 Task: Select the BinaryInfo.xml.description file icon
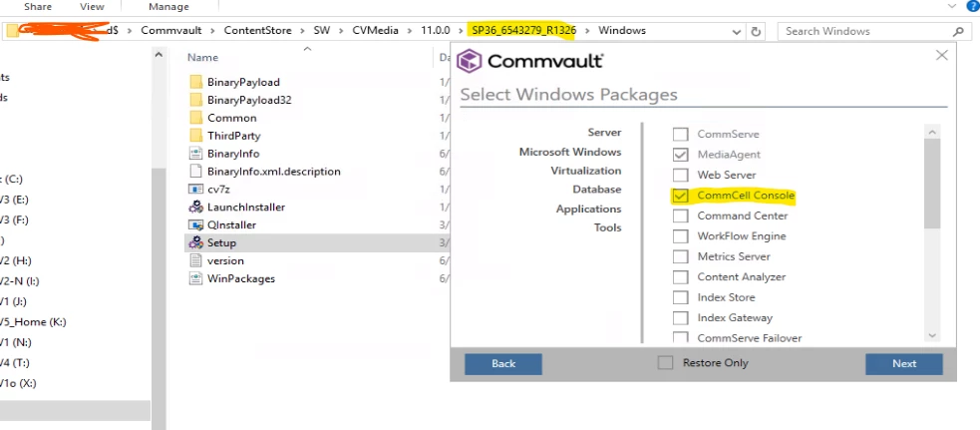point(196,171)
